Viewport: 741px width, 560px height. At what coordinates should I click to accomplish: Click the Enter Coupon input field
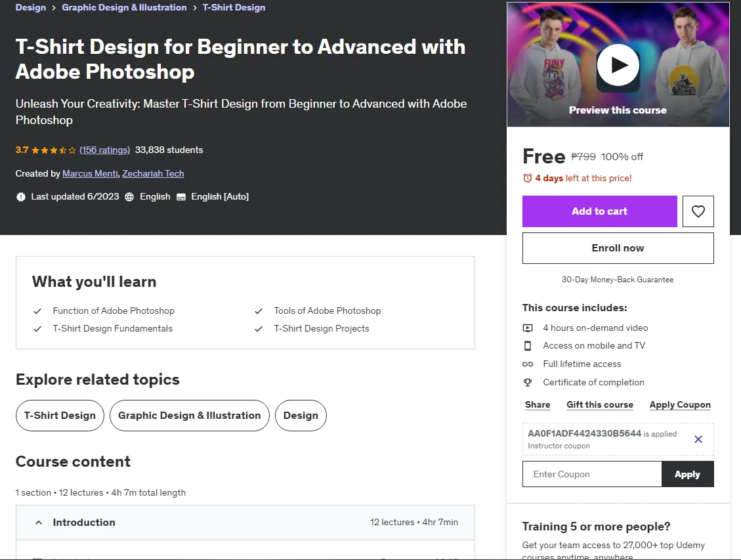pos(591,474)
